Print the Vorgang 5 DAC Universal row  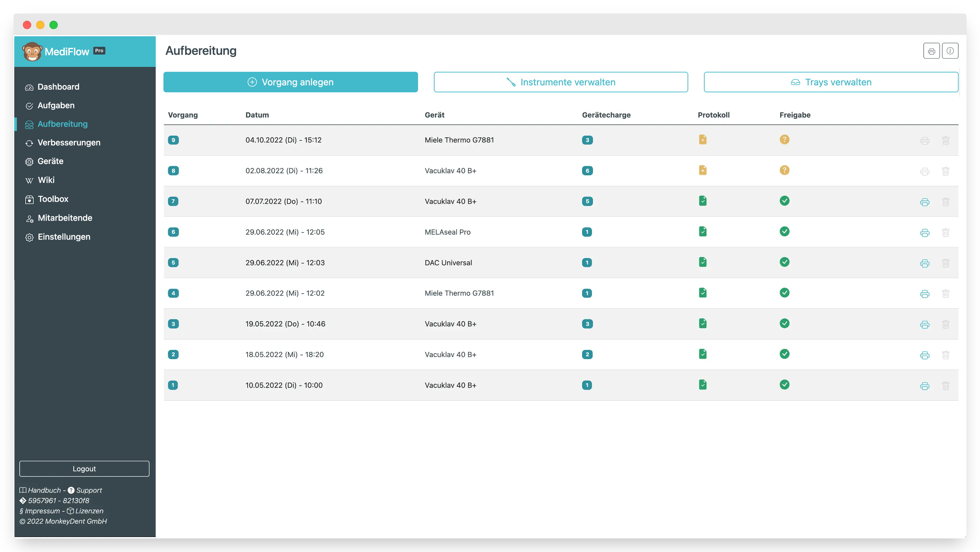pyautogui.click(x=925, y=263)
